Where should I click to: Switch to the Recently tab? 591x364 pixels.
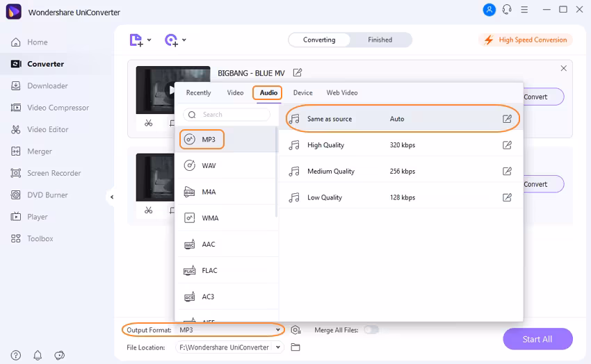click(198, 93)
